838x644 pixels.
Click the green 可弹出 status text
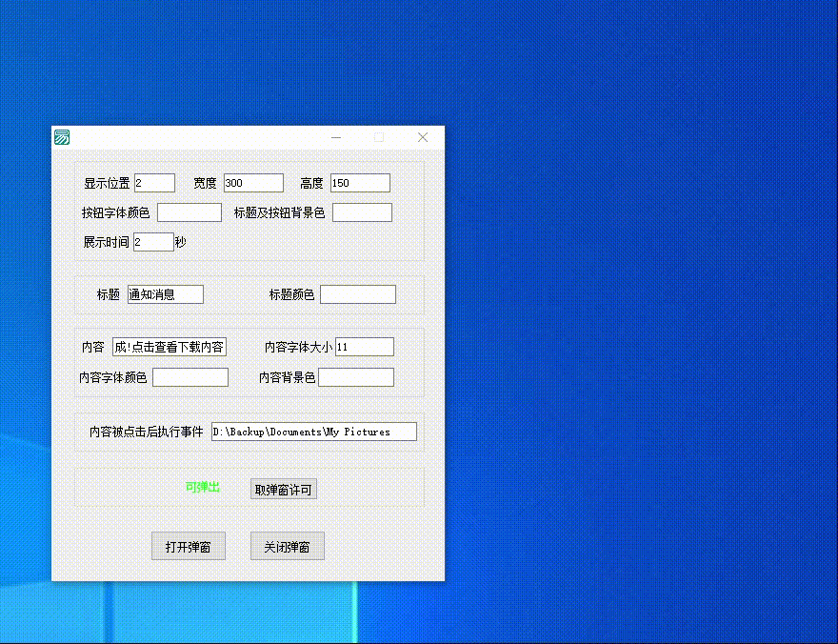pos(203,487)
